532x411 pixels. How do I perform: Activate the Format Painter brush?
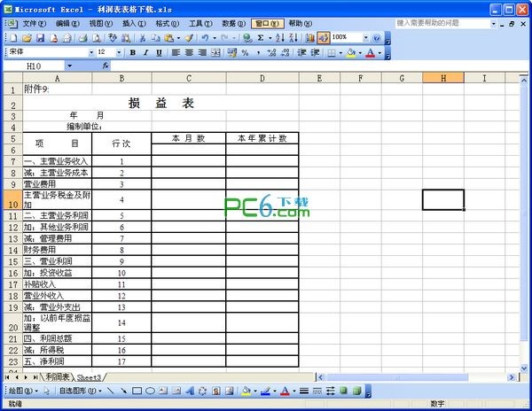pos(190,38)
